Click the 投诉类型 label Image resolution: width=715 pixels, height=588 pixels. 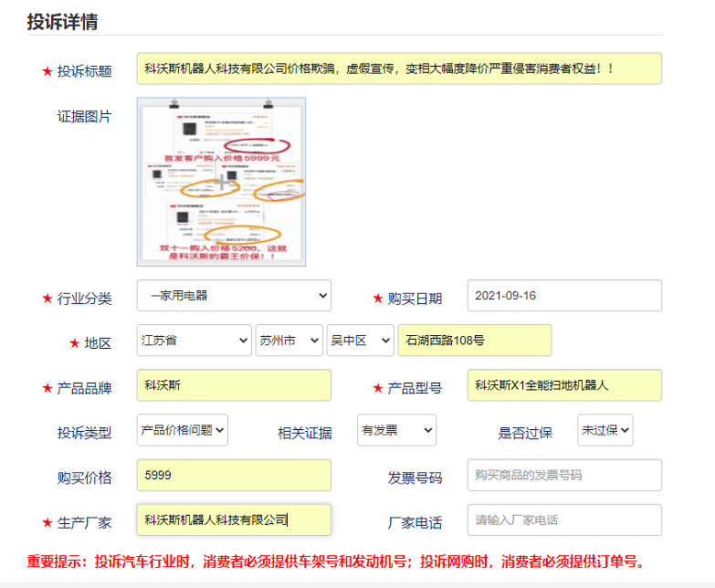84,433
